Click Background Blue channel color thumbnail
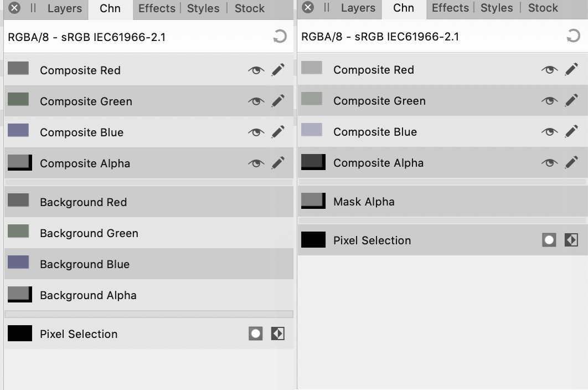 [x=18, y=262]
